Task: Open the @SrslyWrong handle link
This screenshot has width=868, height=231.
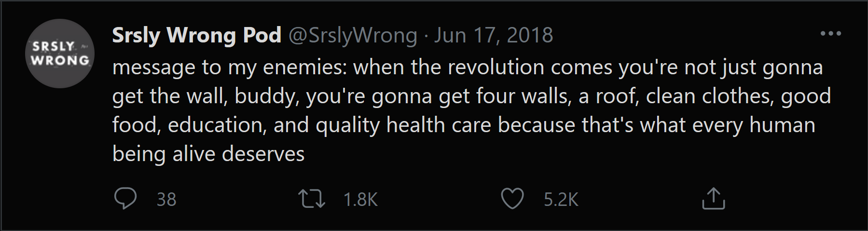Action: click(x=353, y=35)
